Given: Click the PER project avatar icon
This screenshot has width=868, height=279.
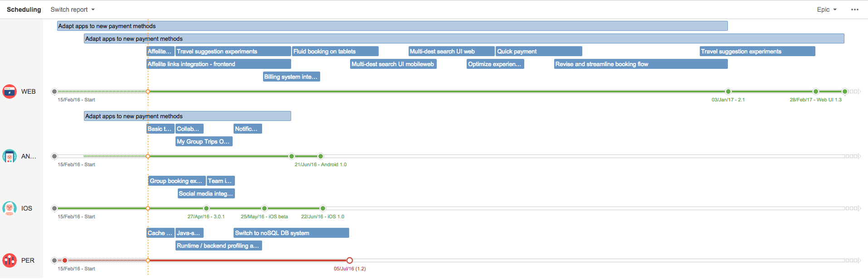Looking at the screenshot, I should 10,260.
